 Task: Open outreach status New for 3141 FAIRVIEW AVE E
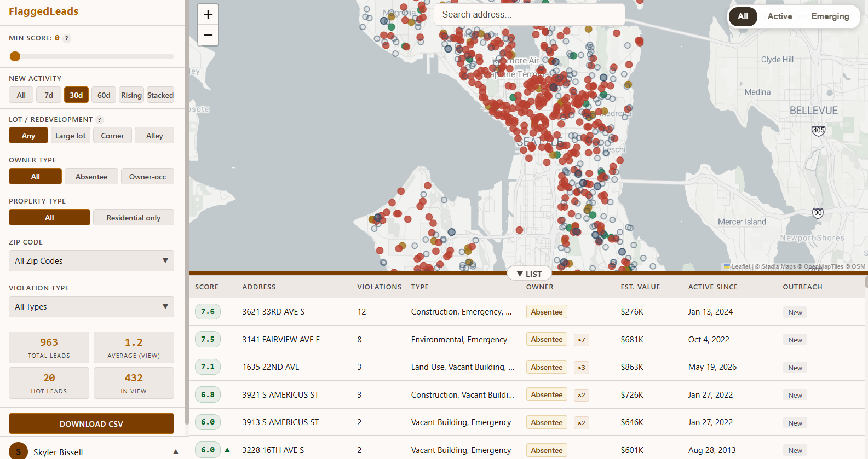pos(795,340)
